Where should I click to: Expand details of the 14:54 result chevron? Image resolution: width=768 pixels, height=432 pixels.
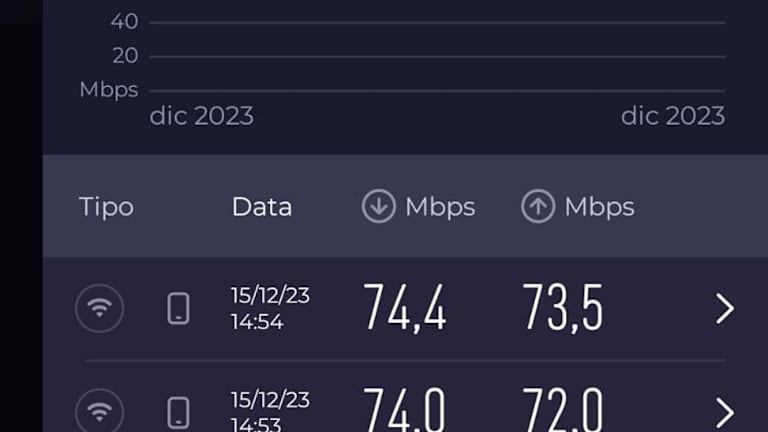click(725, 309)
